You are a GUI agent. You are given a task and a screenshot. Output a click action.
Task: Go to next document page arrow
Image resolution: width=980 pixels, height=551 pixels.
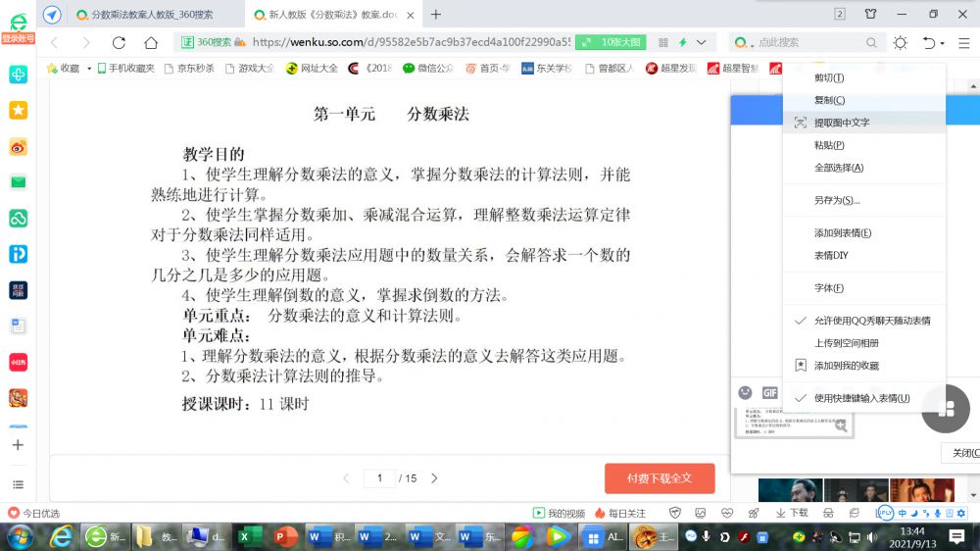click(434, 478)
